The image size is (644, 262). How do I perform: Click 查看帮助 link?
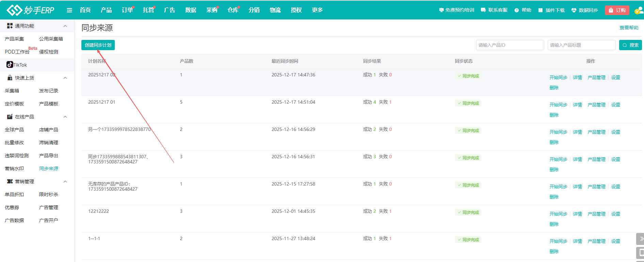pos(629,28)
